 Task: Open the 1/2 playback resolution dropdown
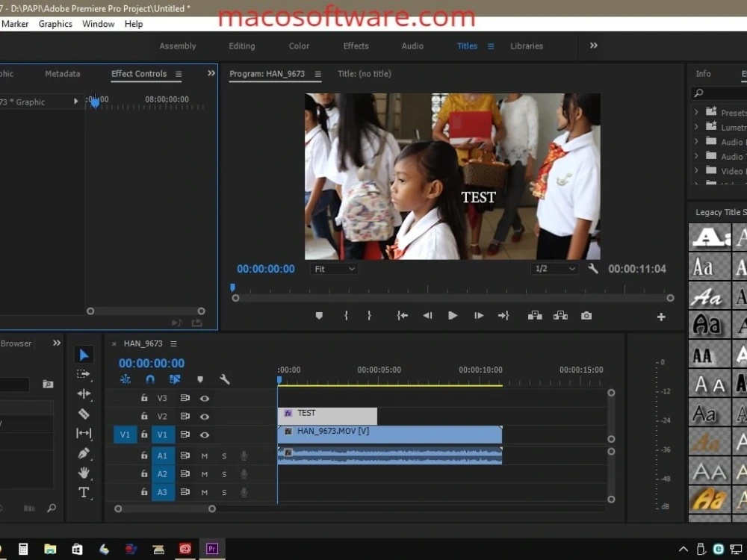click(x=554, y=269)
